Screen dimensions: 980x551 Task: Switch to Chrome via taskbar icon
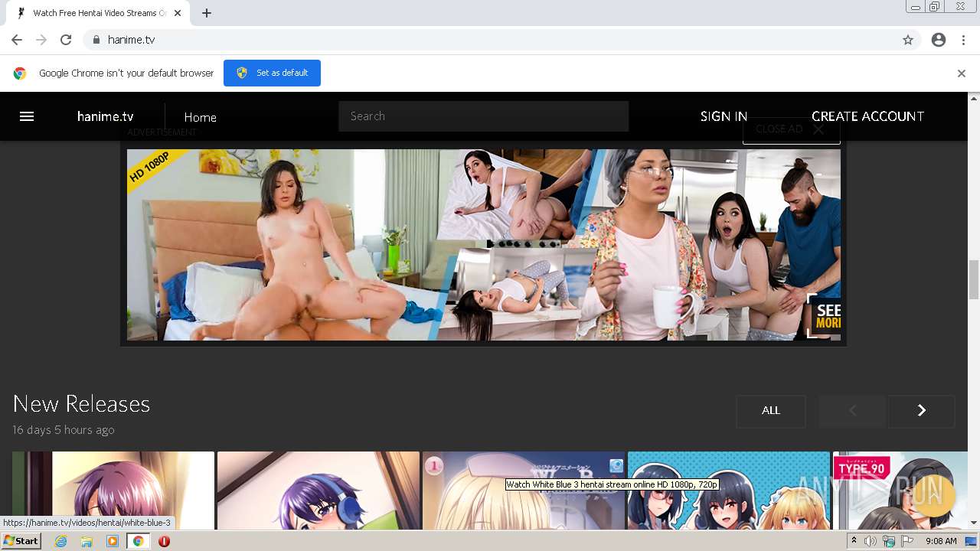[138, 541]
